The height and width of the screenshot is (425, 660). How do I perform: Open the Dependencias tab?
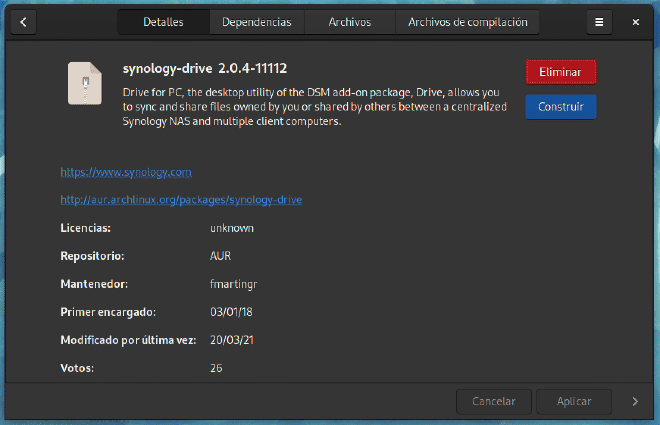(x=257, y=22)
